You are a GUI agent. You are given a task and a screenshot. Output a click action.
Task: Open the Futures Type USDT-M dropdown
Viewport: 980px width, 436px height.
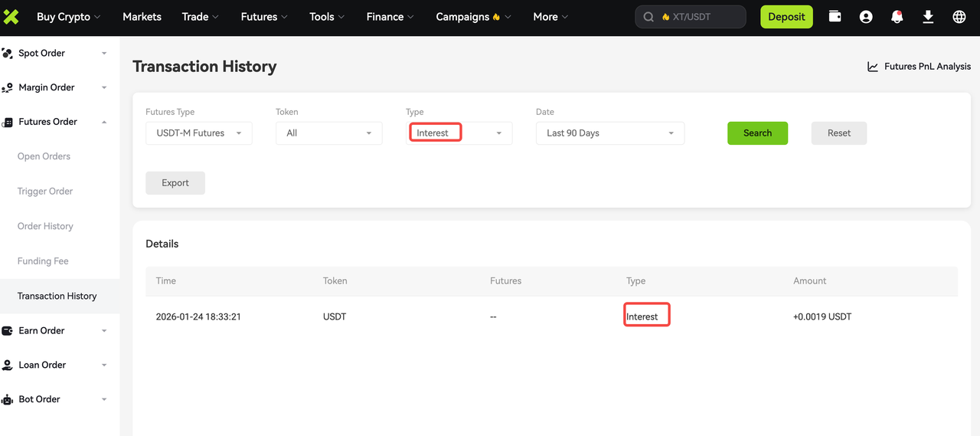(199, 133)
